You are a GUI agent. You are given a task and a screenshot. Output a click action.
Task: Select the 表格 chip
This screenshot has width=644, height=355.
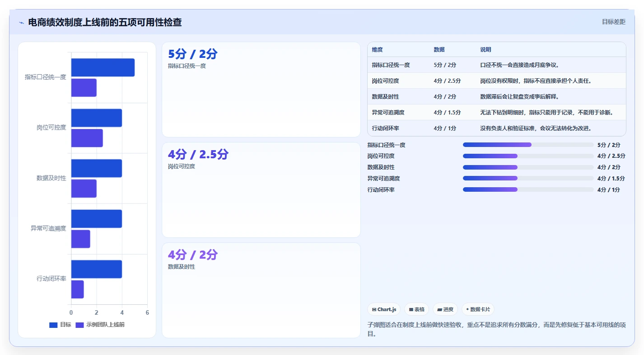416,309
